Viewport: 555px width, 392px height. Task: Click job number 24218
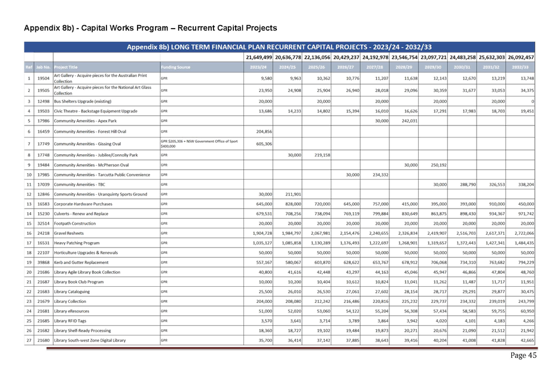44,233
